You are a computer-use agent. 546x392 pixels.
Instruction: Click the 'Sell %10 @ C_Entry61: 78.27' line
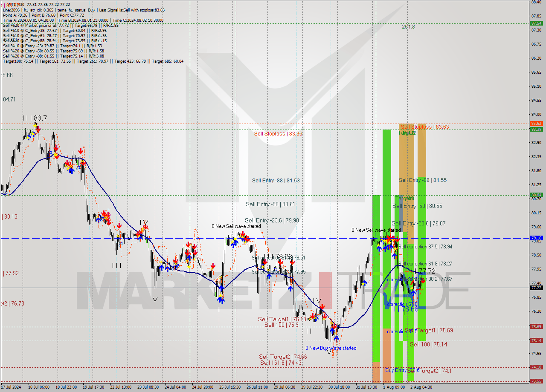[x=55, y=36]
